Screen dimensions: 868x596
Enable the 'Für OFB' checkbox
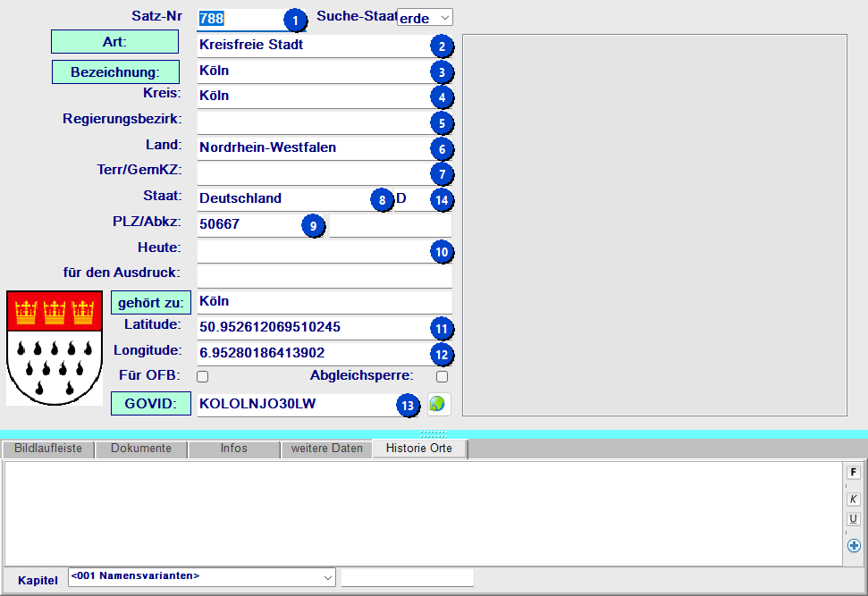click(203, 376)
